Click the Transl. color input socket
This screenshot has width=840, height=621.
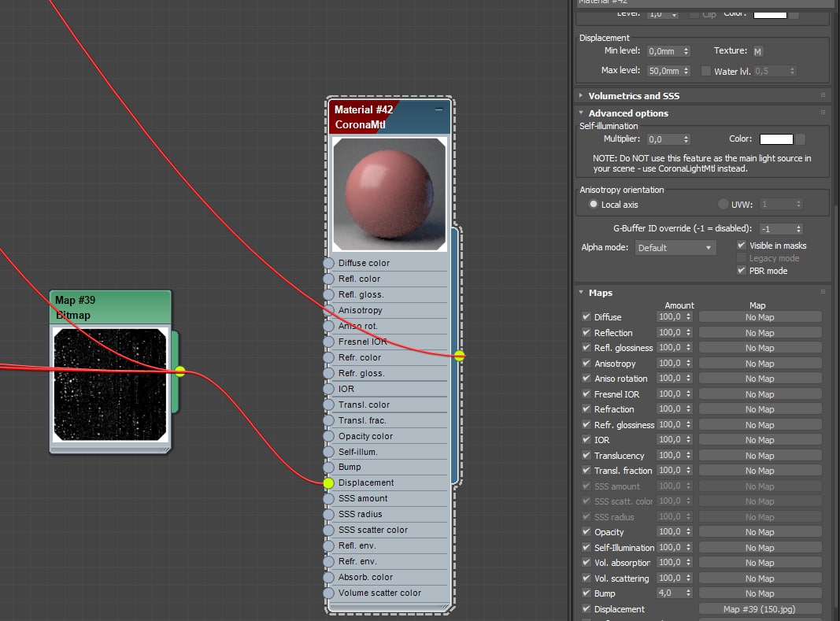328,405
